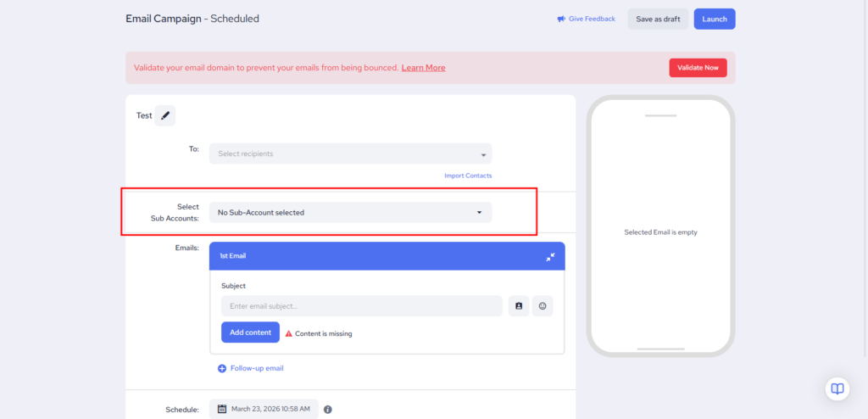Click the info icon next to schedule date
The image size is (868, 419).
(x=328, y=410)
